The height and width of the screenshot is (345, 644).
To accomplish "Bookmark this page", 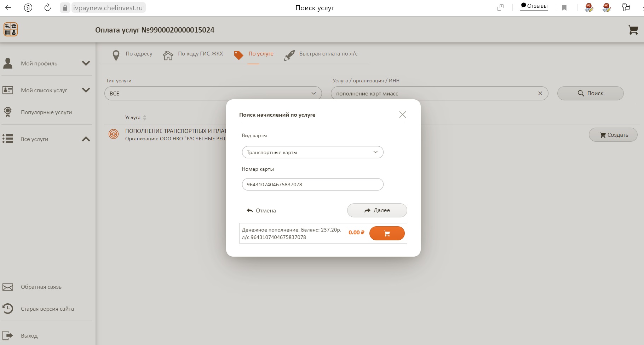I will [x=564, y=8].
